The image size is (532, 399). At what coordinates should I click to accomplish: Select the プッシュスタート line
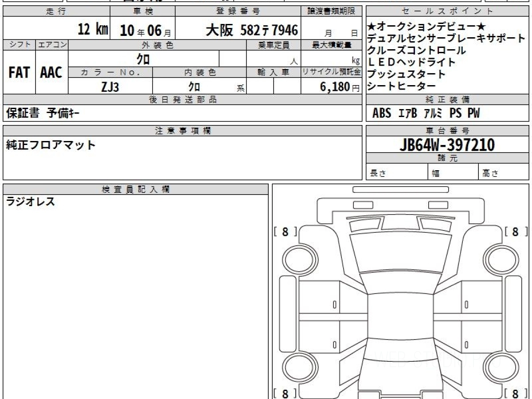click(x=406, y=74)
